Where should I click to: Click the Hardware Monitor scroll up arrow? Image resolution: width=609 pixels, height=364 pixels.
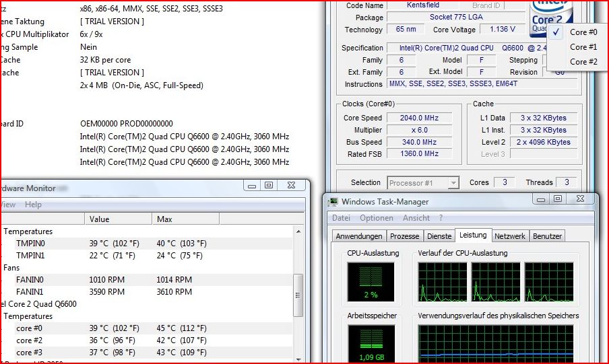click(298, 231)
